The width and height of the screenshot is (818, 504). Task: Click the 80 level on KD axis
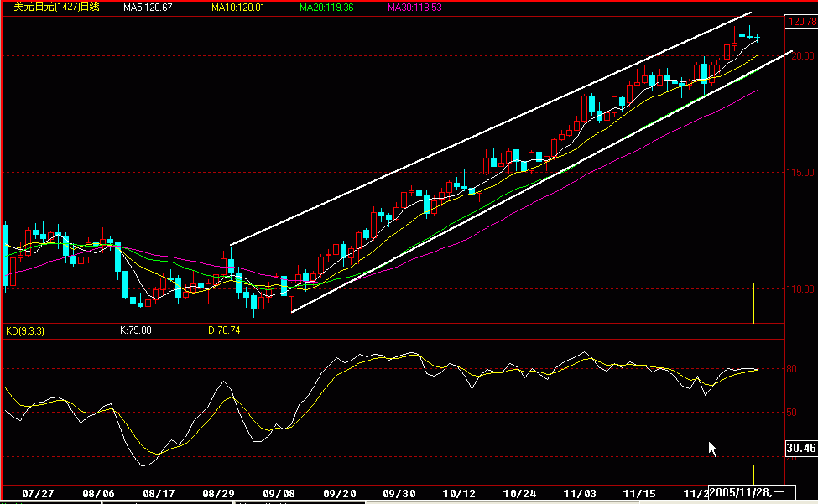[791, 368]
